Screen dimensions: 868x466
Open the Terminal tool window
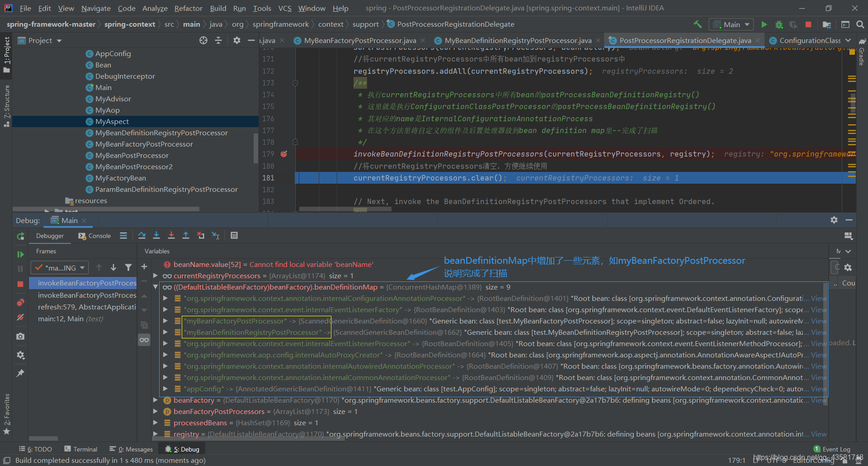(80, 449)
